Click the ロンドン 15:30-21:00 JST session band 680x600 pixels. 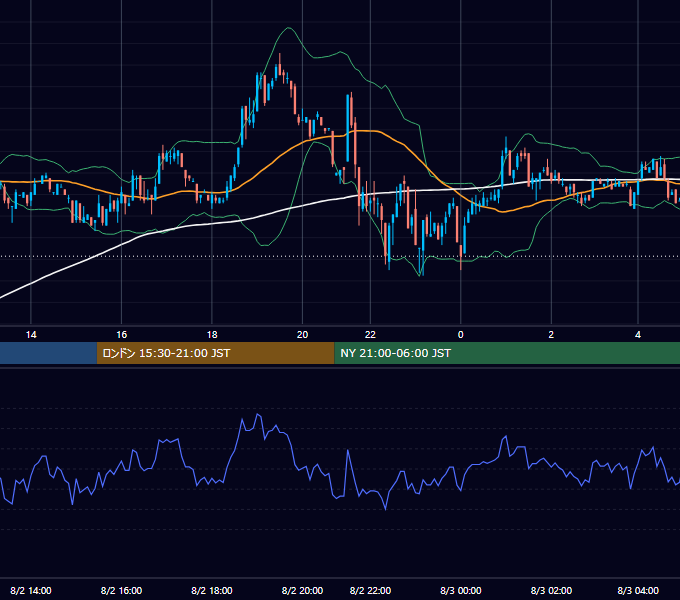tap(216, 353)
